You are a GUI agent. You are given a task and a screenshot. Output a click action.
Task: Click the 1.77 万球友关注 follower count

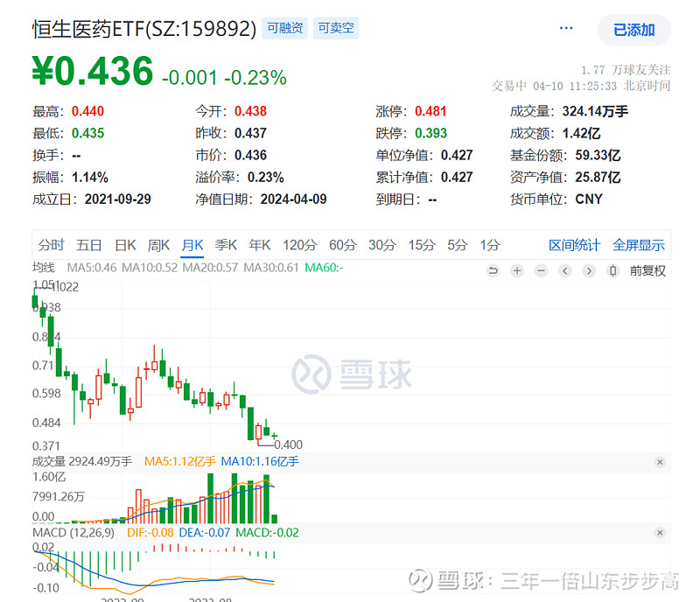626,70
